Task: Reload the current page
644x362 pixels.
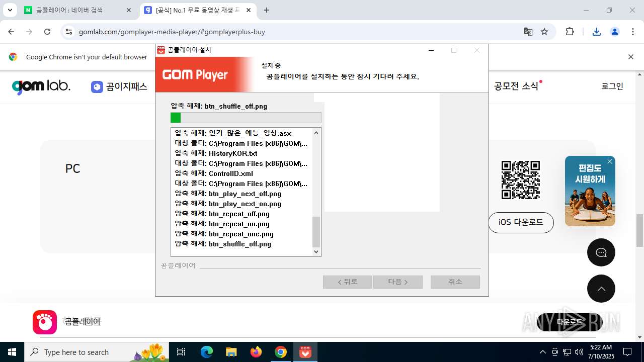Action: (47, 32)
